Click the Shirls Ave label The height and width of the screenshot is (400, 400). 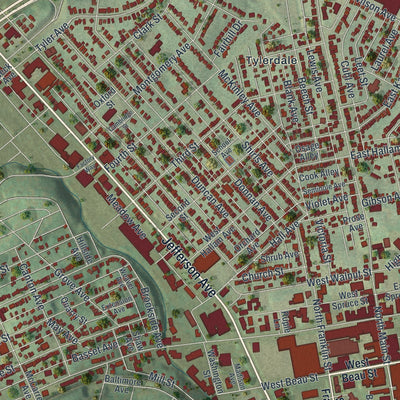pos(257,158)
